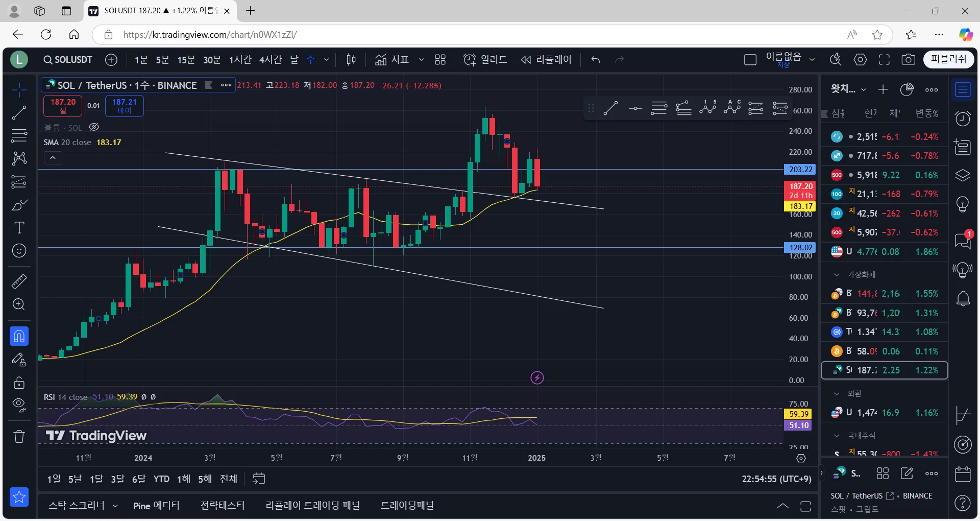Screen dimensions: 980x521
Task: Toggle magnet mode snapping
Action: [x=19, y=336]
